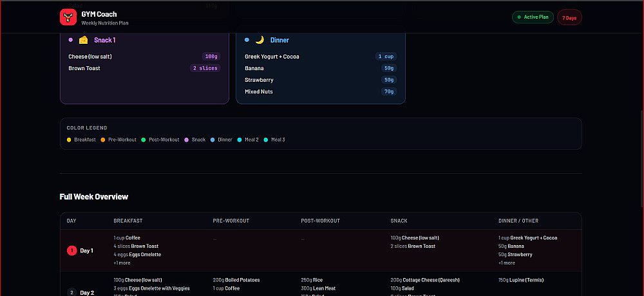Image resolution: width=644 pixels, height=296 pixels.
Task: Click Banana in the Dinner card
Action: (x=254, y=68)
